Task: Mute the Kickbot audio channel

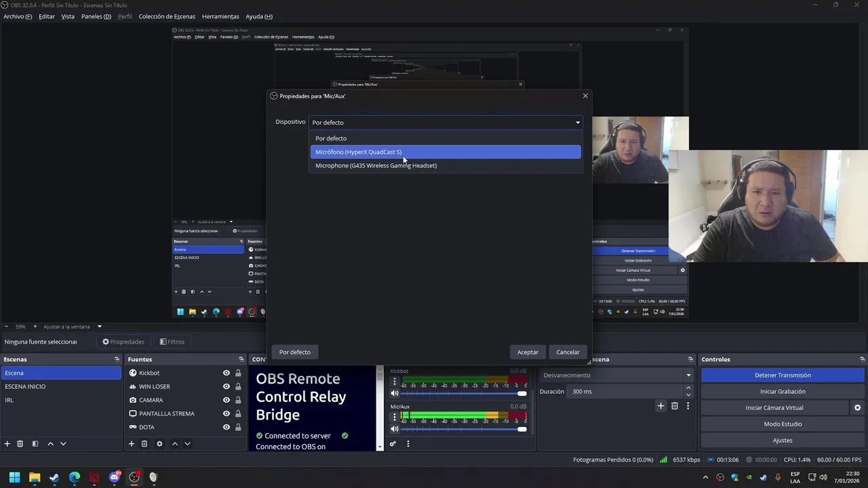Action: [395, 393]
